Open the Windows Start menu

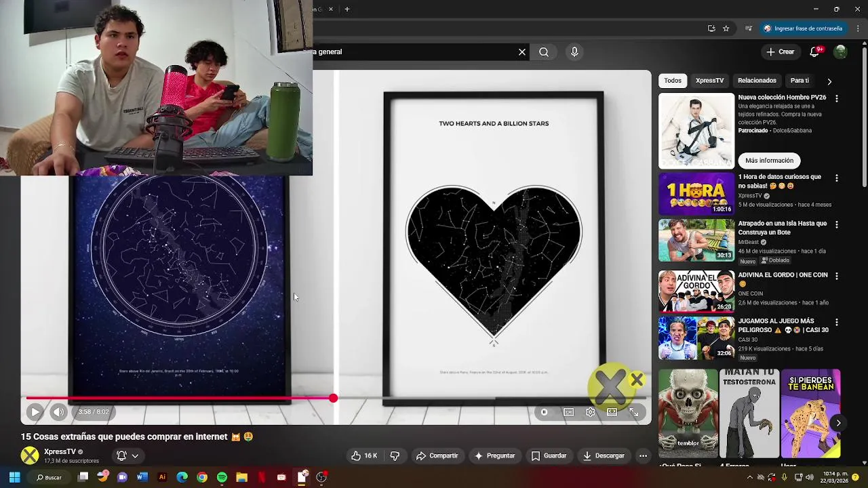click(x=14, y=477)
